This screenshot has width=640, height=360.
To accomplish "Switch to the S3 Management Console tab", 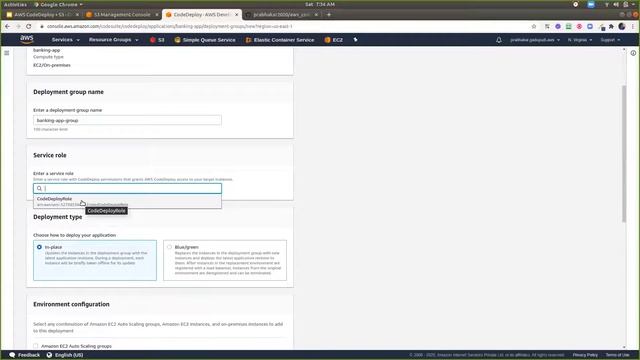I will coord(122,15).
